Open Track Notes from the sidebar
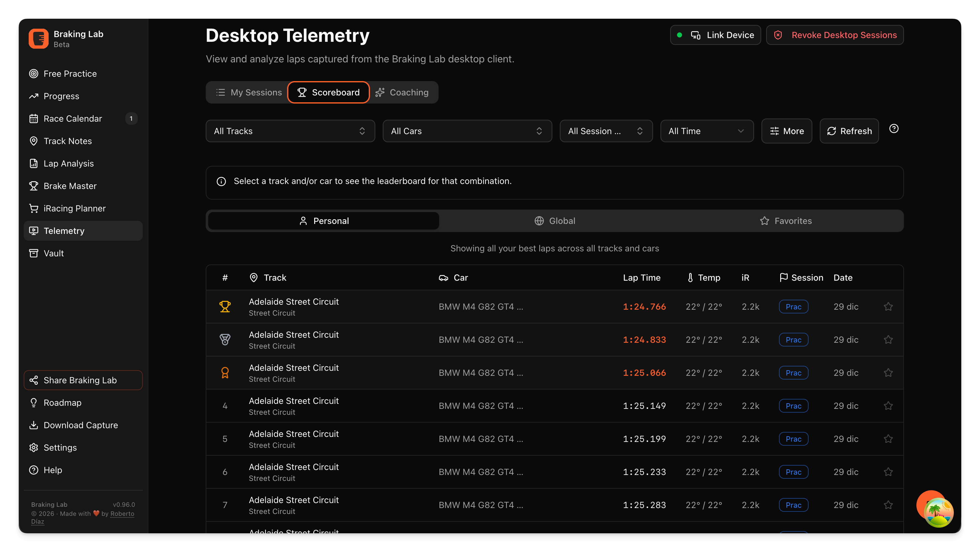Viewport: 980px width, 552px height. click(x=68, y=141)
